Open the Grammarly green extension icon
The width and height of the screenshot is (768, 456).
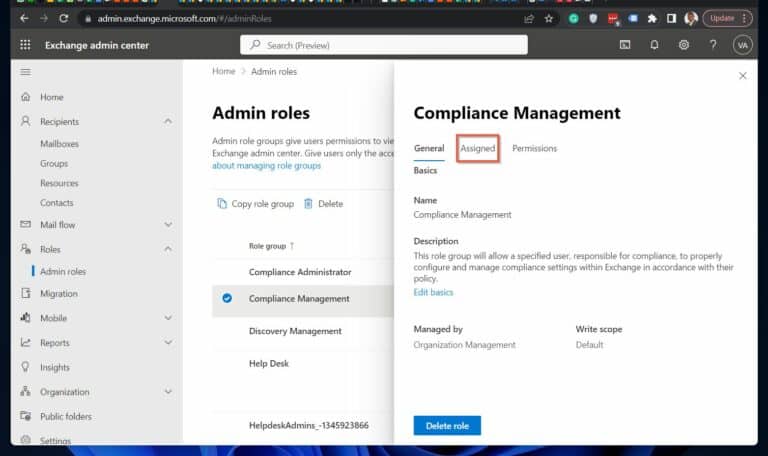click(574, 19)
